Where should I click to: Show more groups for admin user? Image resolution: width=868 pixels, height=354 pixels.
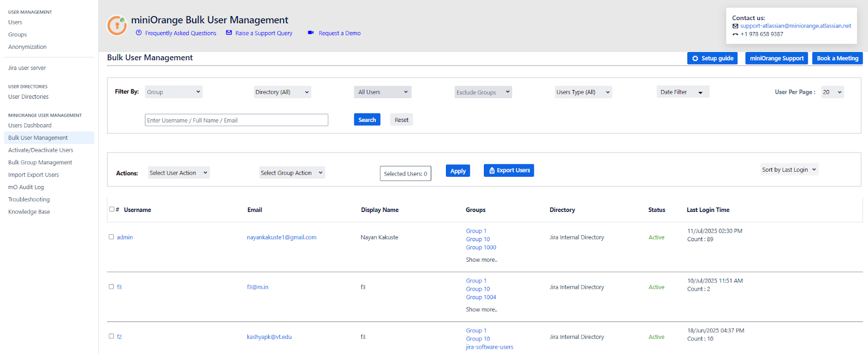(481, 260)
